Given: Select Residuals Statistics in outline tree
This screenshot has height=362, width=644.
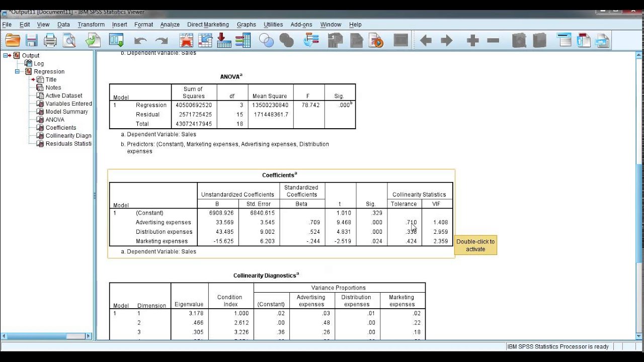Looking at the screenshot, I should click(68, 144).
